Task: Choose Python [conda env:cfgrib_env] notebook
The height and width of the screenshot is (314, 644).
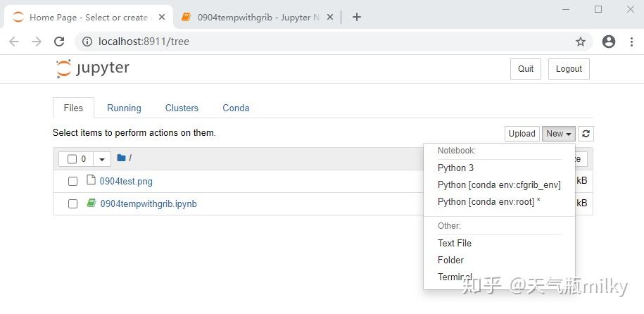Action: click(498, 184)
